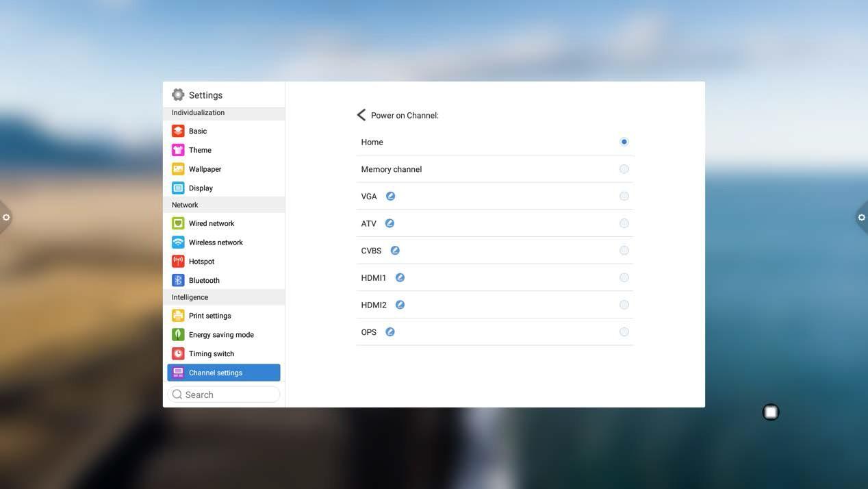
Task: Go back using the Power on Channel arrow
Action: [x=361, y=115]
